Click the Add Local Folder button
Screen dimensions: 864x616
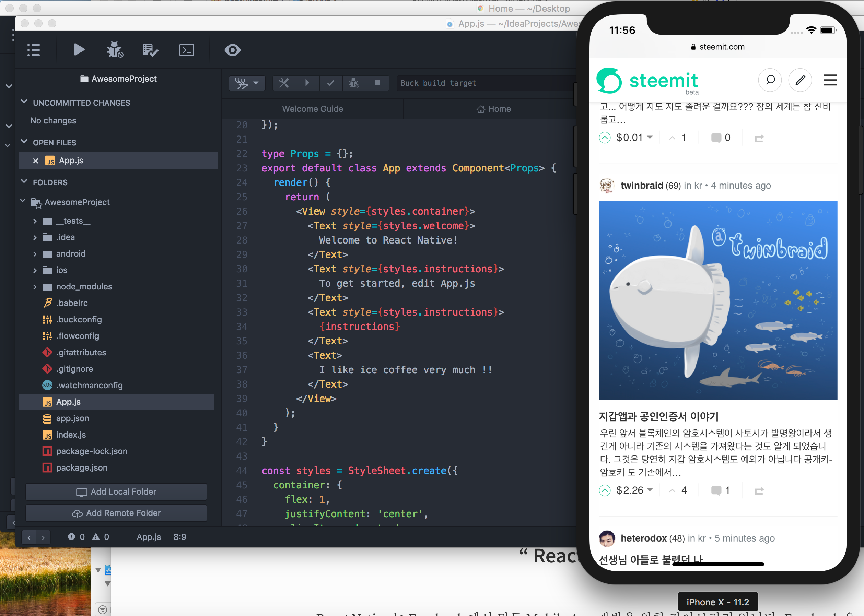[x=116, y=491]
